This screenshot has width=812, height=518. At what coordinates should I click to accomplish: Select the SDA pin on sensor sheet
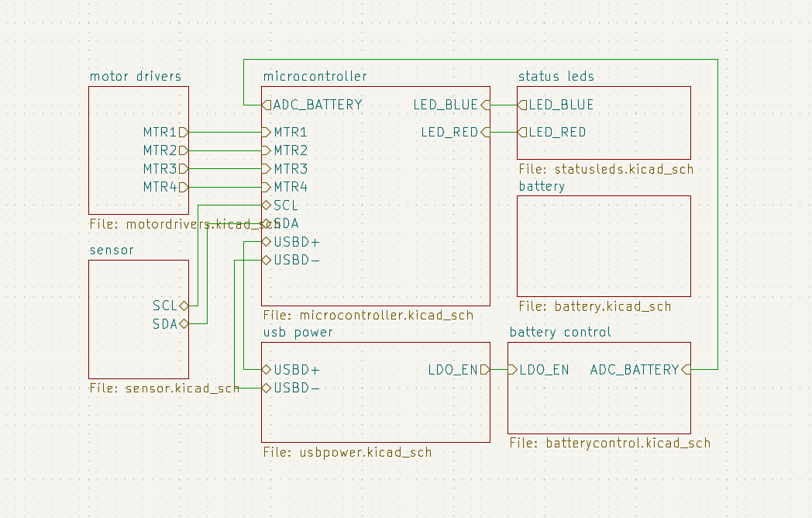pyautogui.click(x=170, y=324)
